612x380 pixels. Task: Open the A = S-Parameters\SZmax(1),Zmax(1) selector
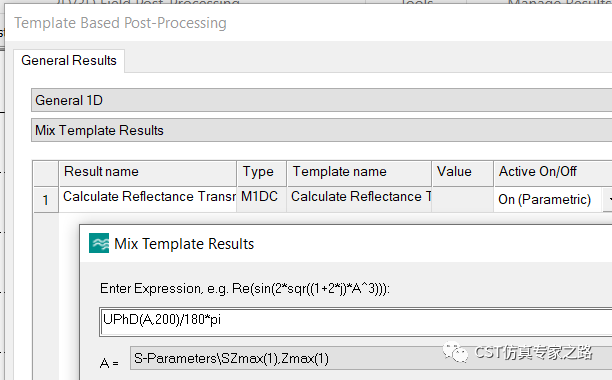click(371, 358)
